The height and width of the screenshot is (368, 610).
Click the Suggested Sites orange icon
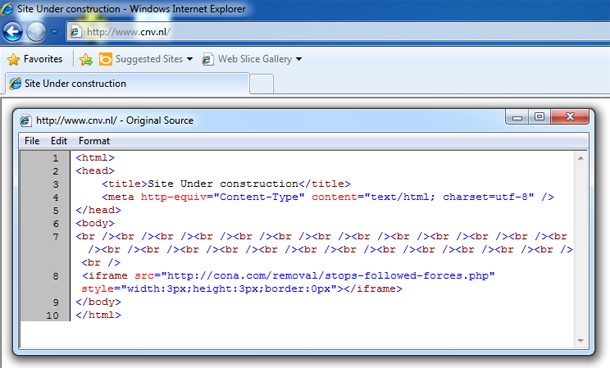coord(105,59)
